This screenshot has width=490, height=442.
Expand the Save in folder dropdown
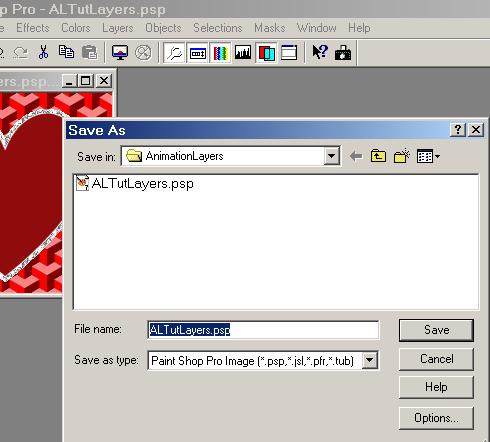332,156
